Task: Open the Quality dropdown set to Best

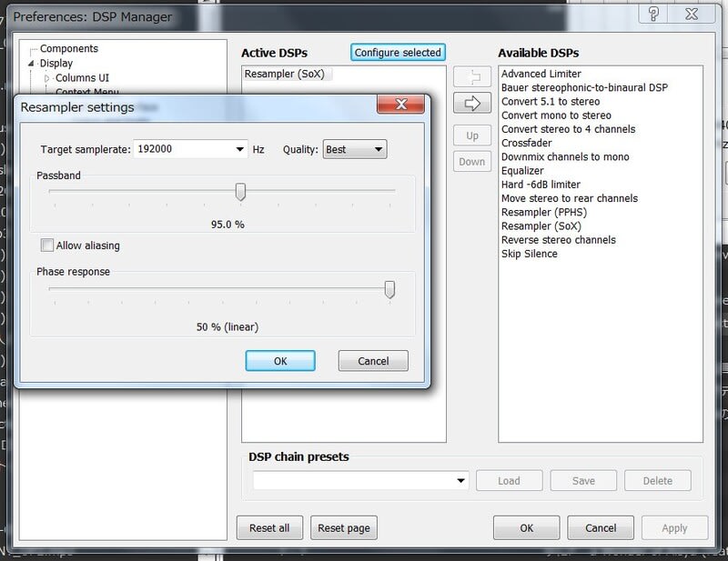Action: point(355,149)
